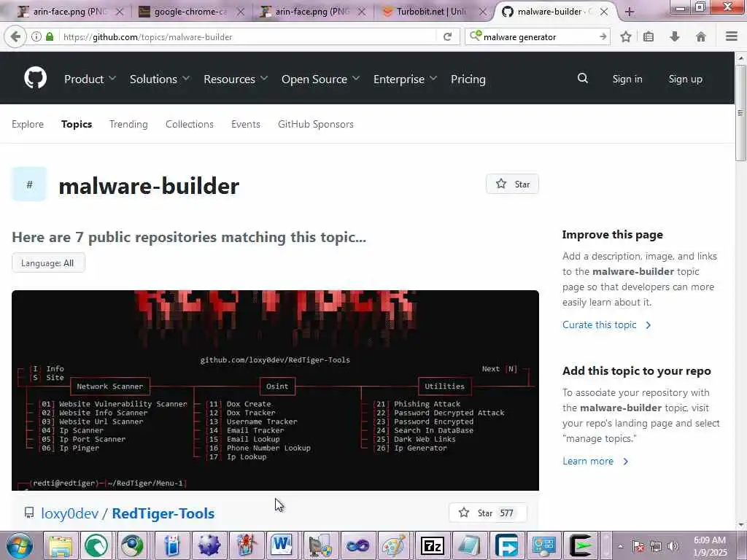747x560 pixels.
Task: Open the spider icon app in taskbar
Action: pyautogui.click(x=247, y=545)
